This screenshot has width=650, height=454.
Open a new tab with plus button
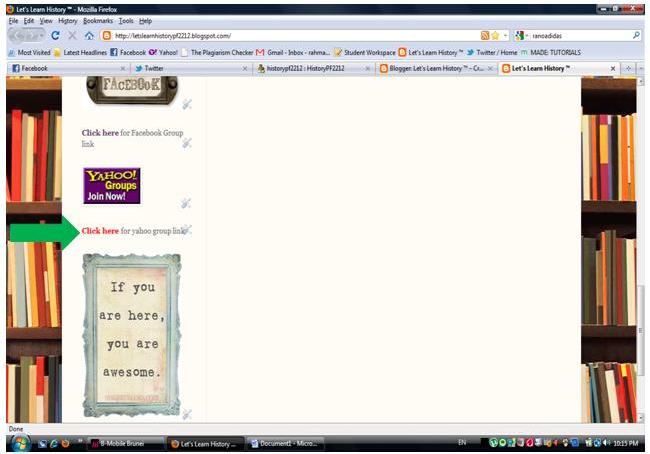coord(628,68)
